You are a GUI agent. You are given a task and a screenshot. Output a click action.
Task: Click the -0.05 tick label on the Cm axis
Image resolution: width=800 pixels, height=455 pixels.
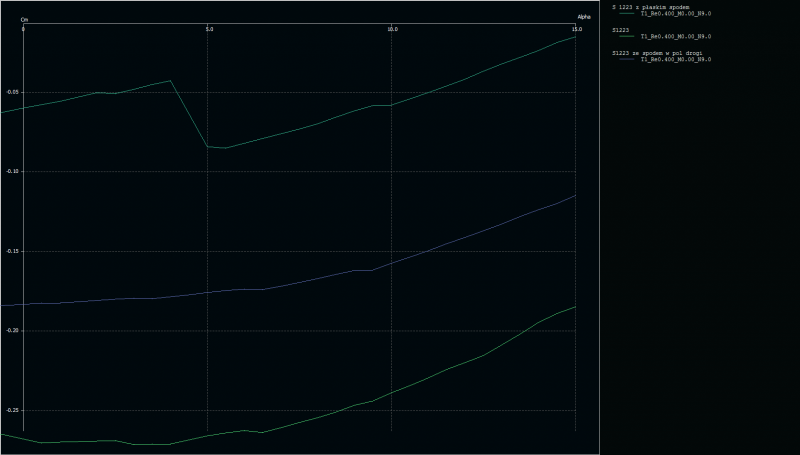pyautogui.click(x=13, y=92)
